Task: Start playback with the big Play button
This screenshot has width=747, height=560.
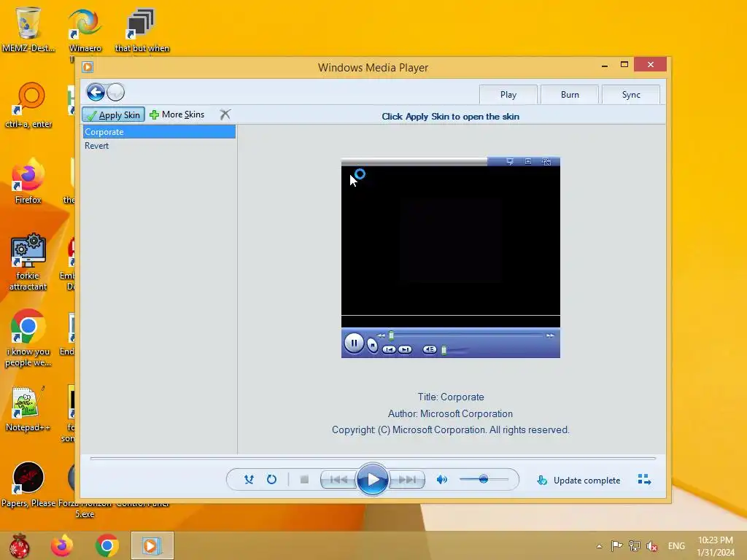Action: click(x=372, y=480)
